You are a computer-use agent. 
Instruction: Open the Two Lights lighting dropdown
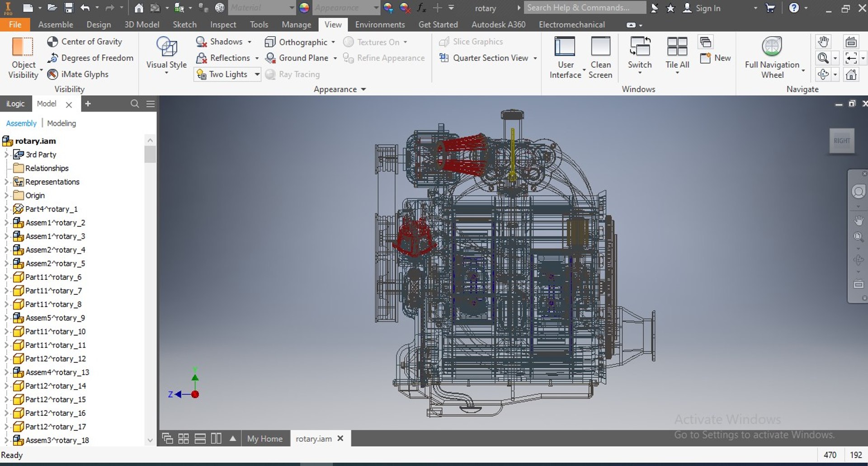tap(257, 74)
